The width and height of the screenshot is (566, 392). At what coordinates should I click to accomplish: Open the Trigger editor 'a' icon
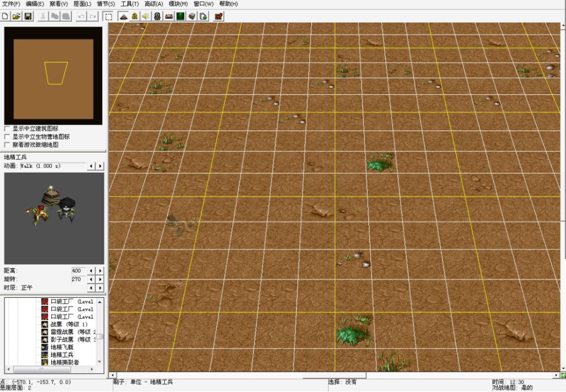tap(134, 16)
